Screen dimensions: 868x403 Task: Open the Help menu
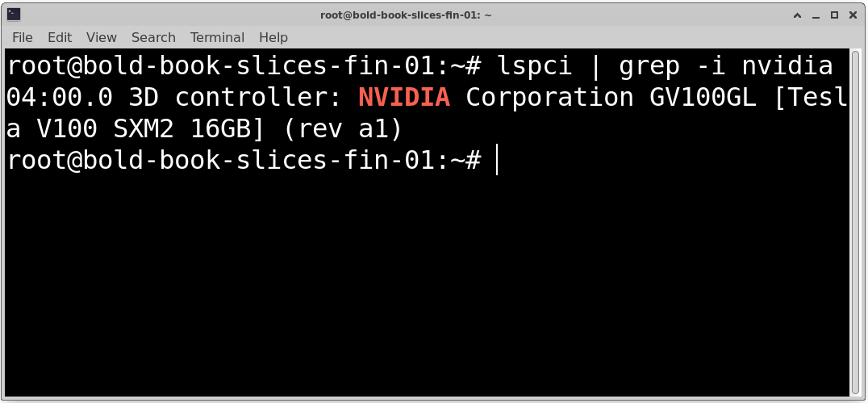273,37
